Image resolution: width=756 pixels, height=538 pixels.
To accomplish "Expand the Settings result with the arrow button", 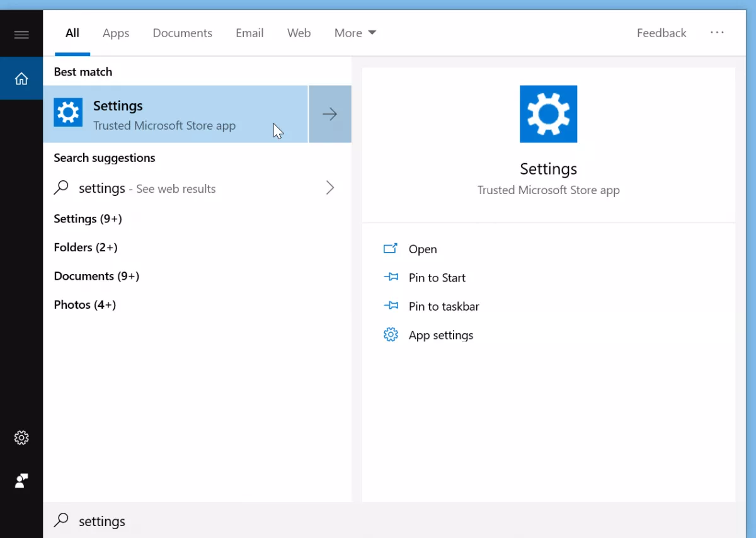I will pos(329,114).
